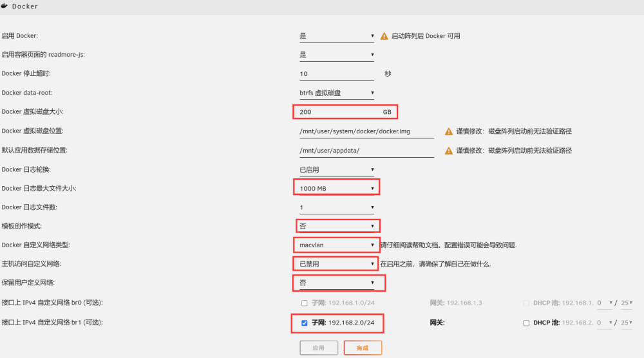Click the text 在启用之前，请确保了解自己在做什么
The image size is (644, 358).
tap(435, 264)
